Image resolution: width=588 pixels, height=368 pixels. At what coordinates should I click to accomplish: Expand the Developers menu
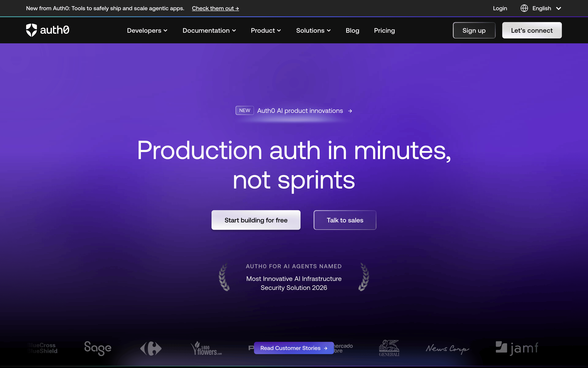pos(147,30)
